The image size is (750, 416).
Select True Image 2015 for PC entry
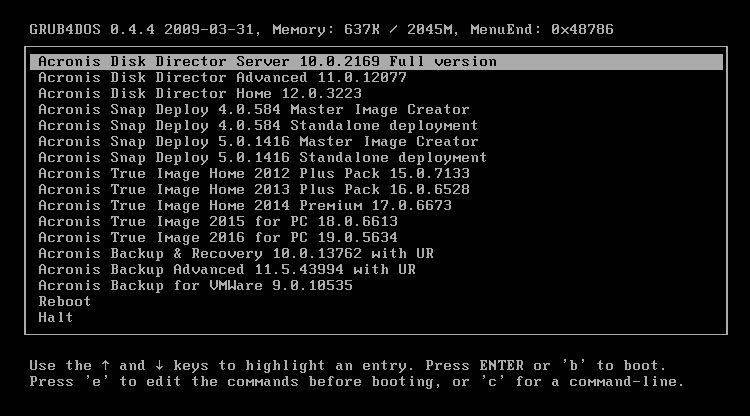coord(218,221)
